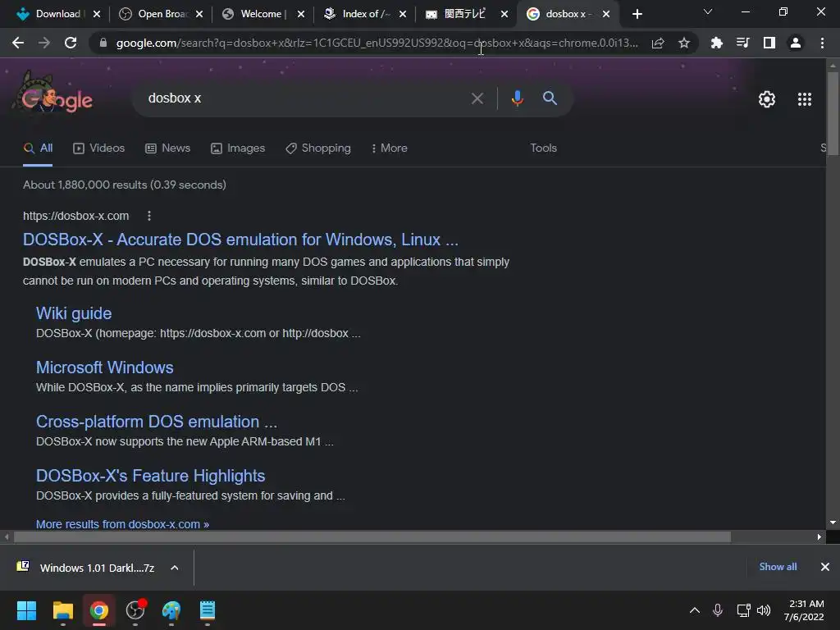Click the taskbar microphone tray icon

coord(718,610)
